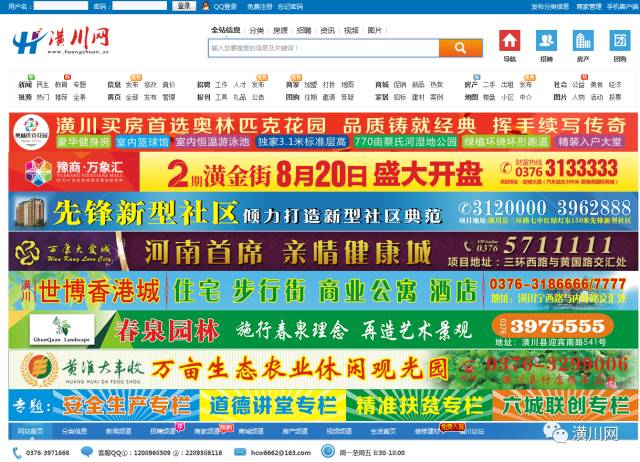Open the 免费注册 register link

(259, 7)
